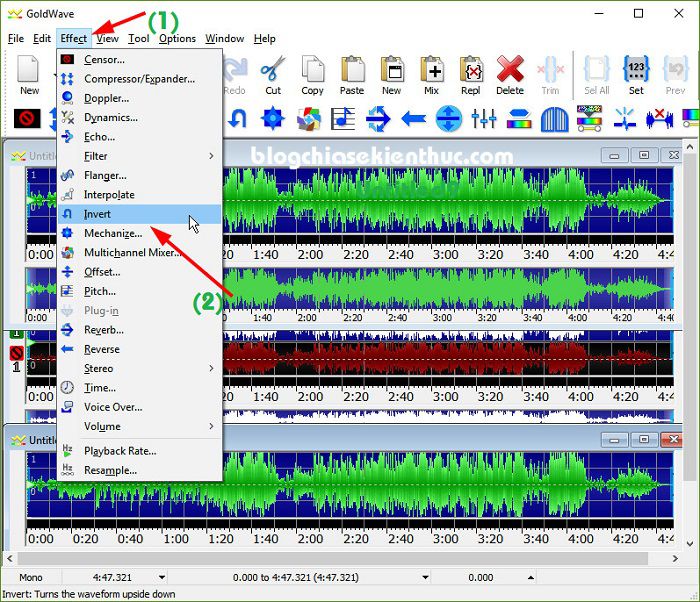Close the lower Untitled sound window
The image size is (700, 602).
672,440
